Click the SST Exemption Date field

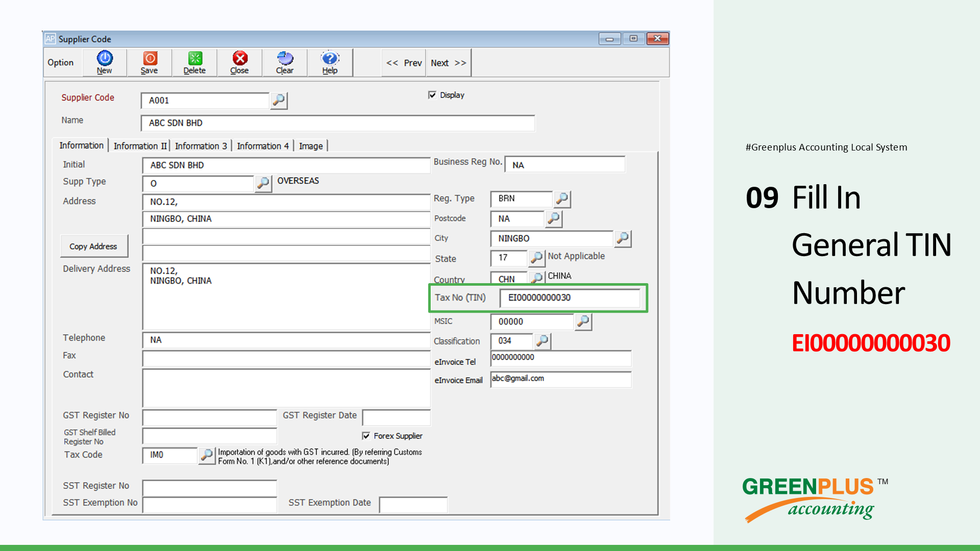point(413,505)
